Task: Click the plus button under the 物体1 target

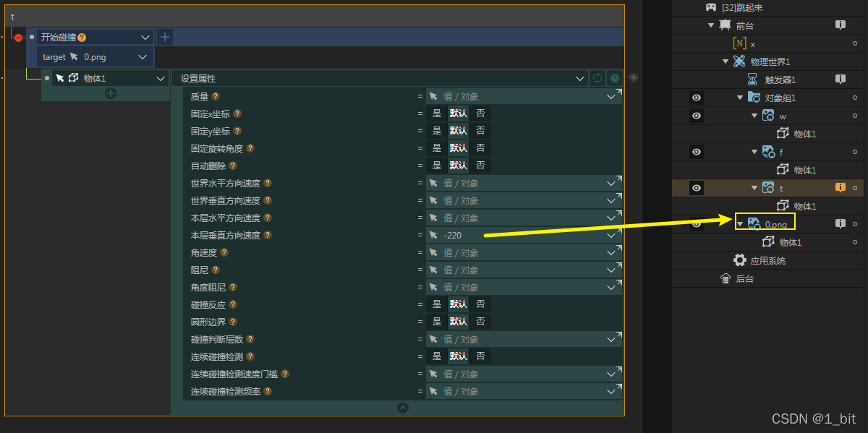Action: (111, 93)
